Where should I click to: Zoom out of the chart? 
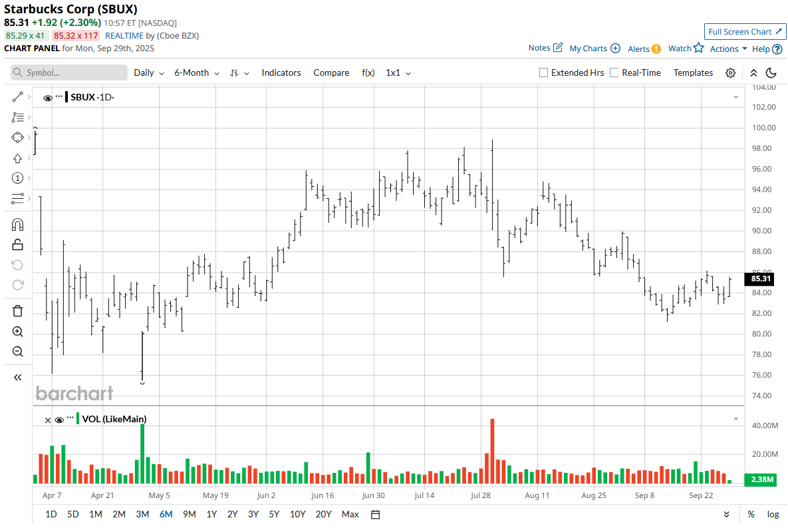[17, 352]
